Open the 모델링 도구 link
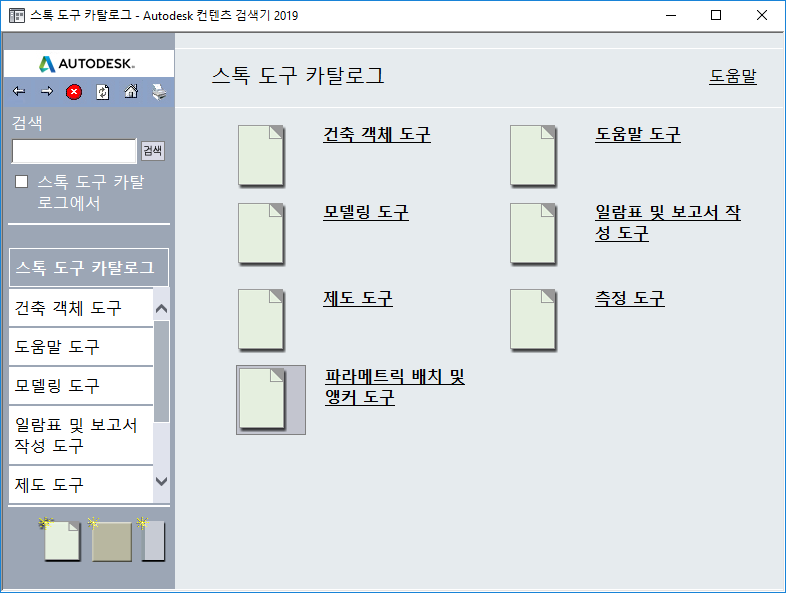Image resolution: width=786 pixels, height=593 pixels. pyautogui.click(x=366, y=212)
